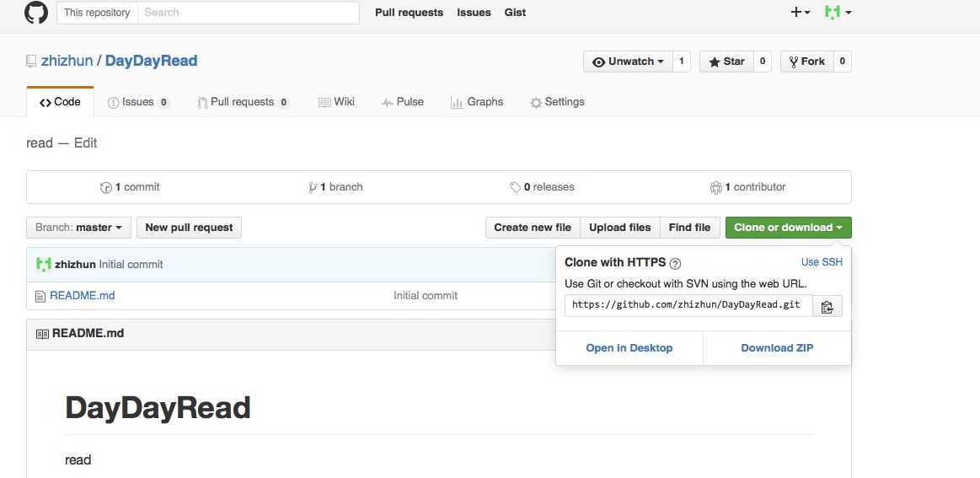Open the Graphs tab

(477, 102)
